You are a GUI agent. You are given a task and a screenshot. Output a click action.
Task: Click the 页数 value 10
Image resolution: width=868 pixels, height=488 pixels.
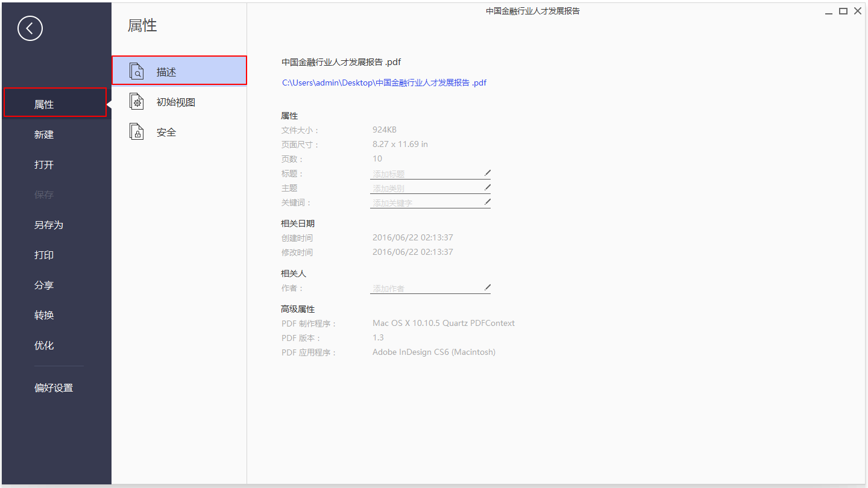pyautogui.click(x=377, y=158)
